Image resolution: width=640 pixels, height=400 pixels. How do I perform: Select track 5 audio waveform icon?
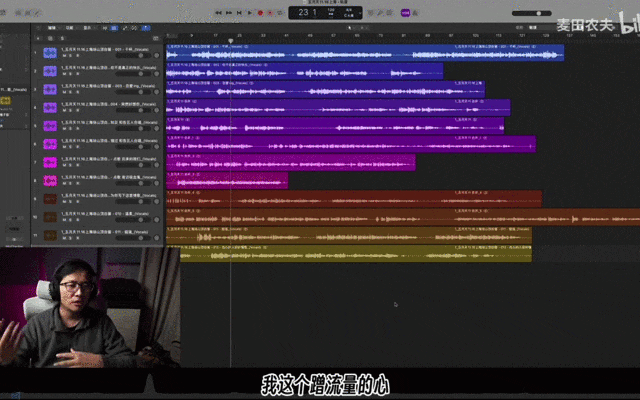click(x=50, y=126)
